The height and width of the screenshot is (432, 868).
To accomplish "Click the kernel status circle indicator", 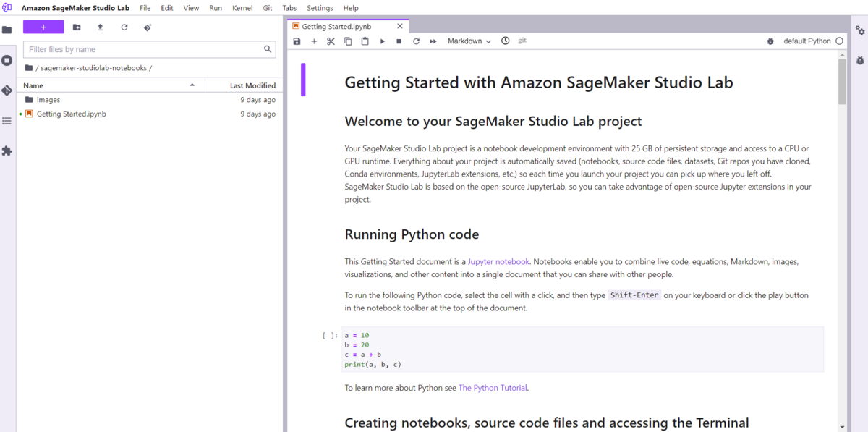I will [x=839, y=41].
